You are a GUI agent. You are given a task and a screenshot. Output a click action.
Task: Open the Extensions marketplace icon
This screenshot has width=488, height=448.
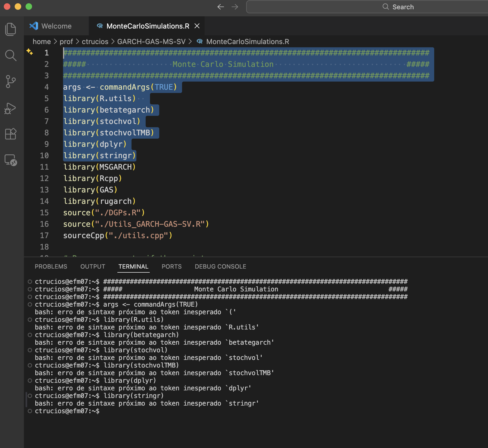click(x=11, y=134)
